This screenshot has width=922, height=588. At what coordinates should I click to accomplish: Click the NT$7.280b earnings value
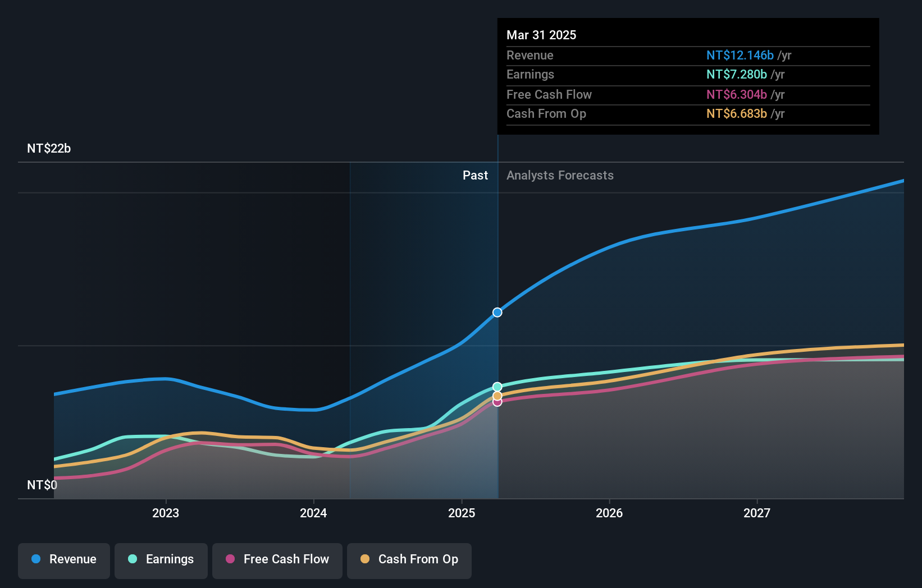click(x=737, y=74)
